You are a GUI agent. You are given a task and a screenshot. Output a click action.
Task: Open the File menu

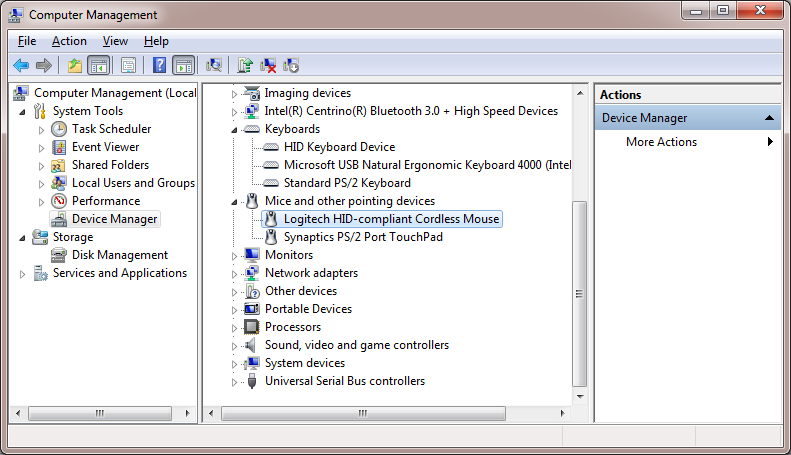tap(27, 41)
